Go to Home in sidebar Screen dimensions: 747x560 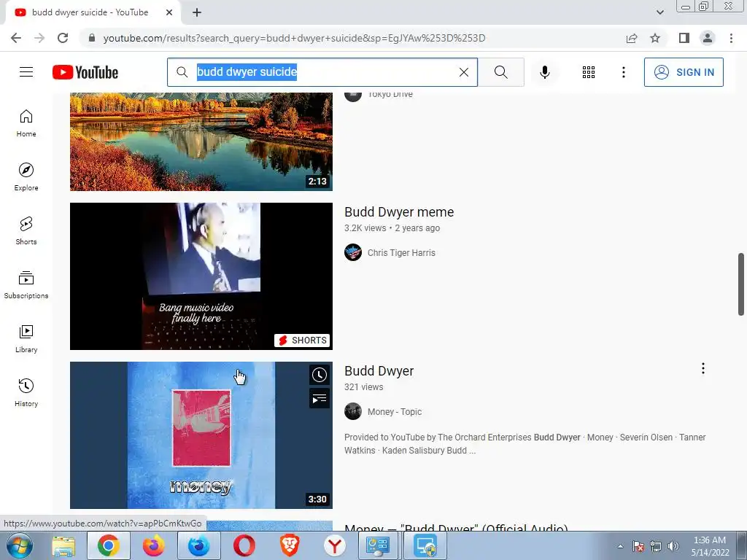(26, 122)
